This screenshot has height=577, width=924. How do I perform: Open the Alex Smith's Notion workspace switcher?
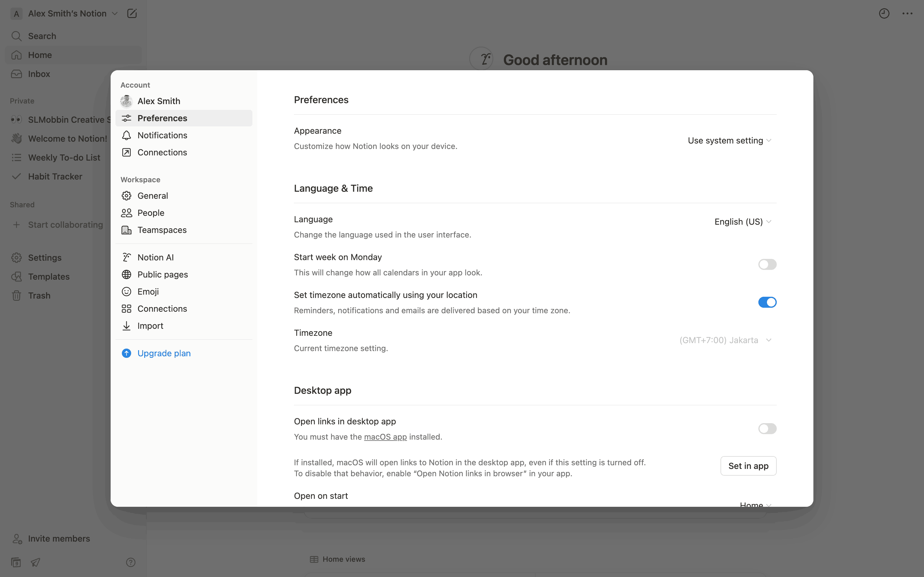point(67,14)
